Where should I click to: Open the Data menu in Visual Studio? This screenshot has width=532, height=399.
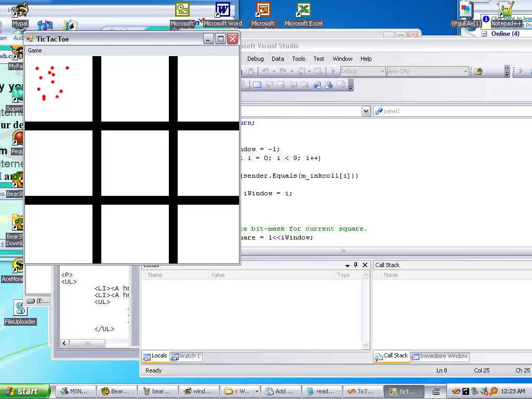point(277,59)
